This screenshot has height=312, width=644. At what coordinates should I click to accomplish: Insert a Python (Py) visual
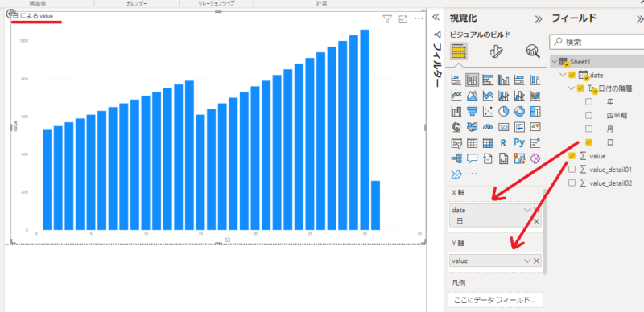tap(519, 142)
